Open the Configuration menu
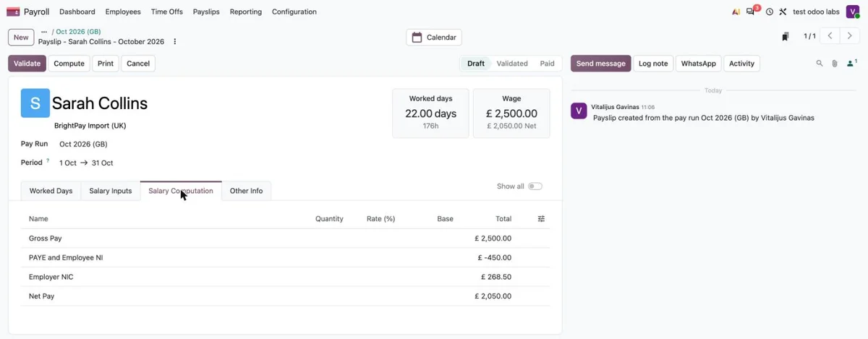Image resolution: width=868 pixels, height=339 pixels. 294,12
